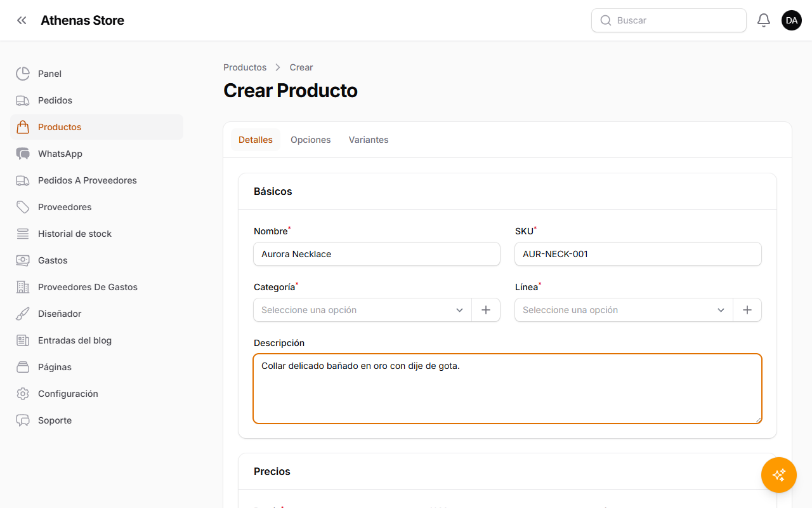Click the Nombre field with Aurora Necklace
This screenshot has width=812, height=508.
click(x=377, y=254)
